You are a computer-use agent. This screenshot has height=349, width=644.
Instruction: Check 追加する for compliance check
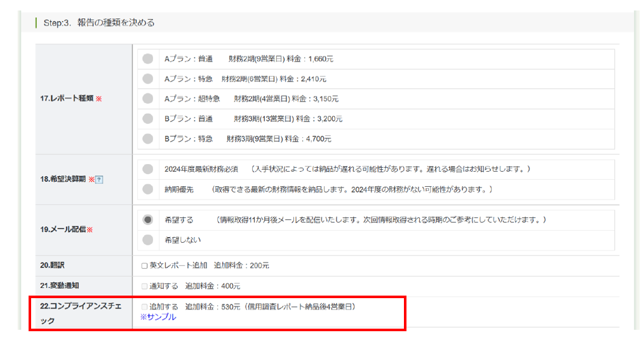point(145,307)
